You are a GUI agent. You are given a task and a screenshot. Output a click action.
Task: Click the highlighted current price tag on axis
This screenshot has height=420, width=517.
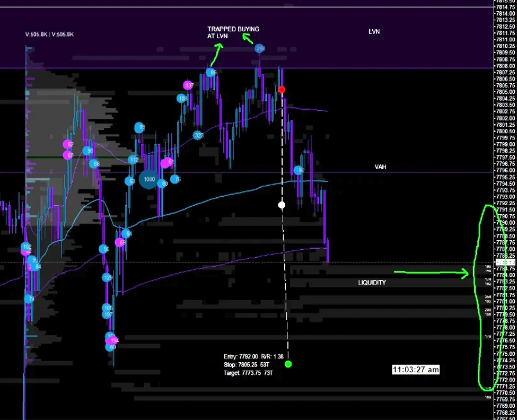[505, 262]
